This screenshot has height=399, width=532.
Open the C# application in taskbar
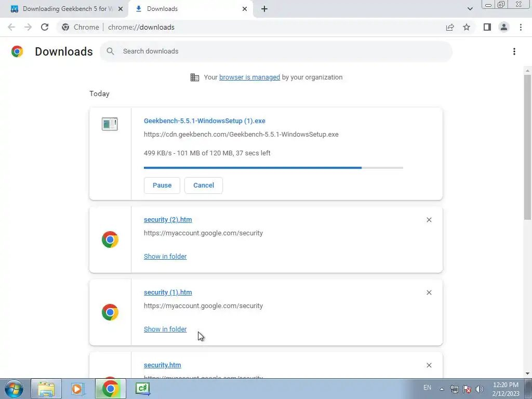pos(142,389)
